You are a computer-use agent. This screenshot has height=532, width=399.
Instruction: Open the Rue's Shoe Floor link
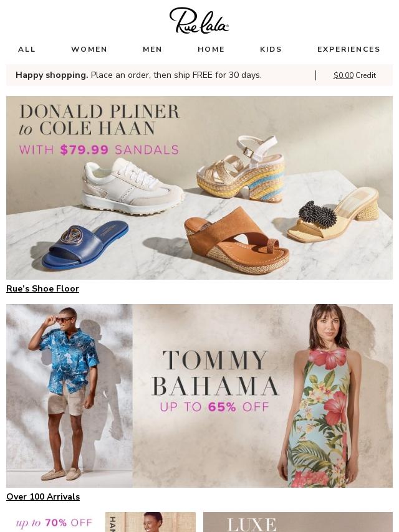coord(43,288)
